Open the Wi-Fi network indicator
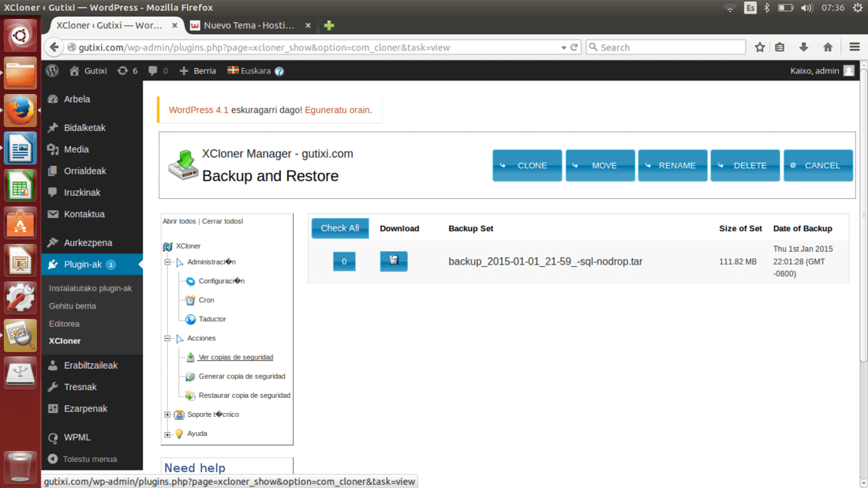The width and height of the screenshot is (868, 488). coord(730,8)
